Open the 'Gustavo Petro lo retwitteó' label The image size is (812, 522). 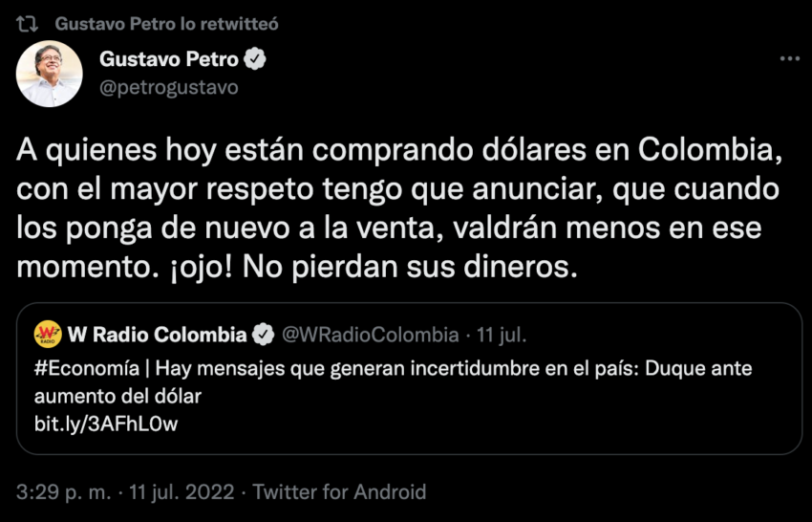tap(167, 24)
